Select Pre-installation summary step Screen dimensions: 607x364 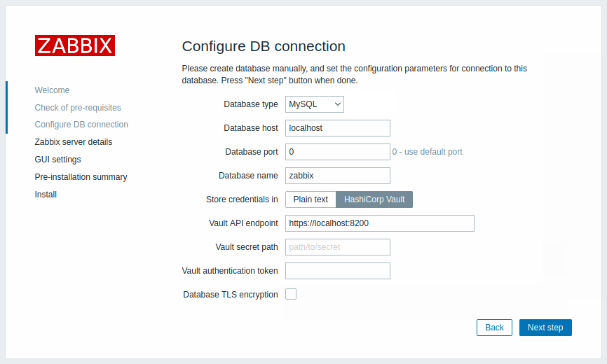(x=81, y=177)
